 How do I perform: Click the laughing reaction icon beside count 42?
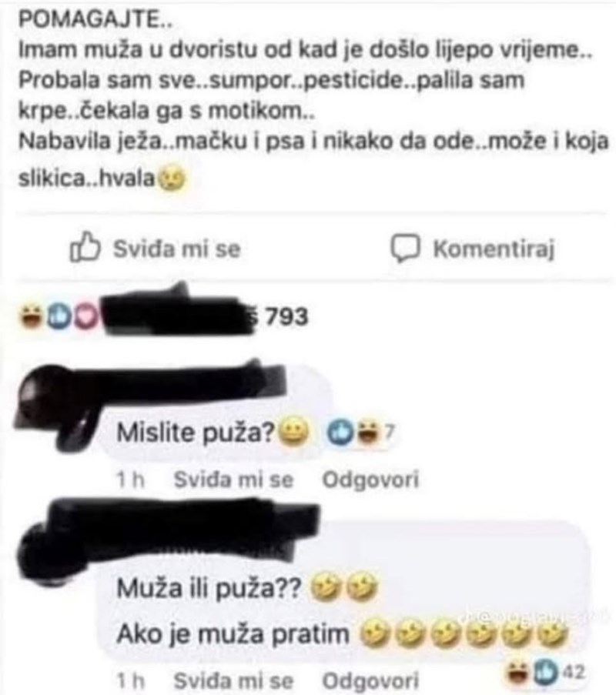click(x=519, y=672)
